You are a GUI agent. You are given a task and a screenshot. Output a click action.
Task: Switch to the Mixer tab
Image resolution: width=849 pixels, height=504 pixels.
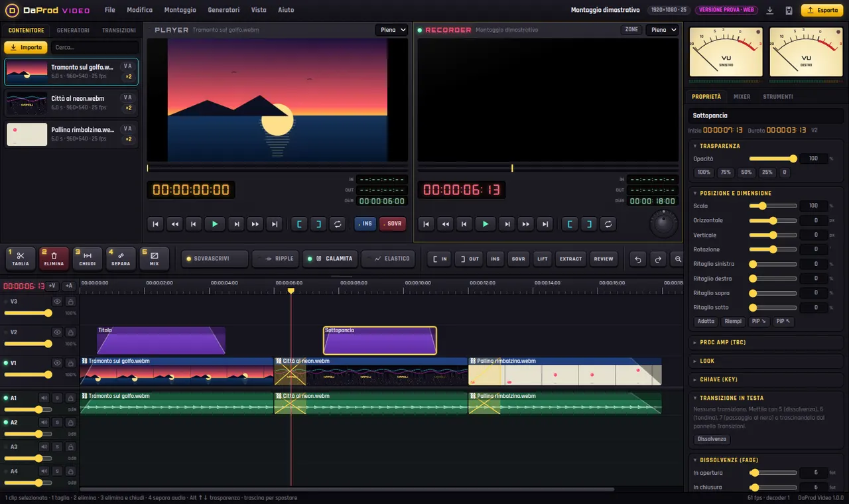[x=742, y=97]
